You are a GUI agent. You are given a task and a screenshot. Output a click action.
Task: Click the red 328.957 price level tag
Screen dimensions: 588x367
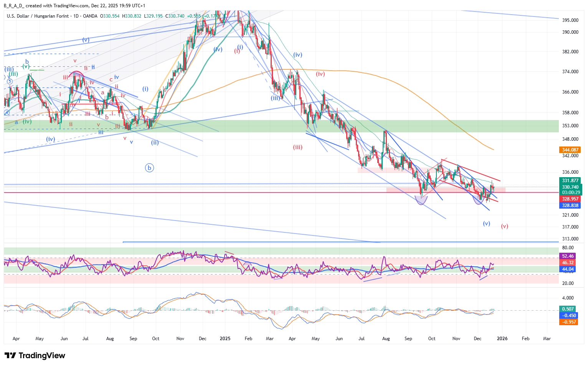tap(570, 199)
